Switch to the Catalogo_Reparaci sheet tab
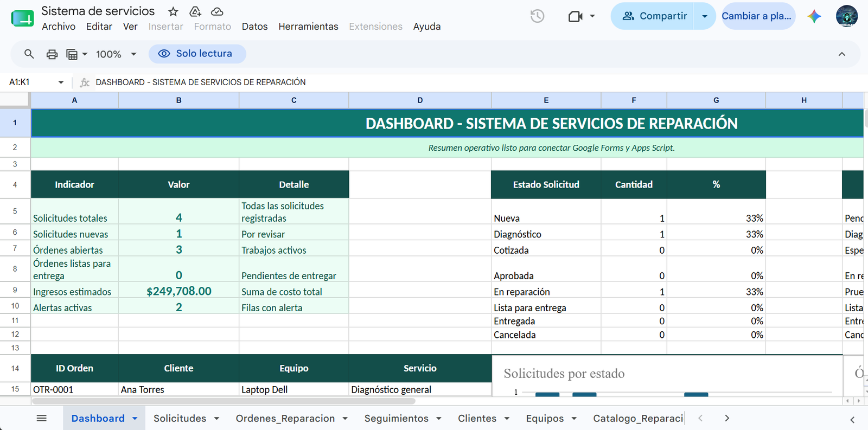The image size is (868, 430). tap(638, 419)
